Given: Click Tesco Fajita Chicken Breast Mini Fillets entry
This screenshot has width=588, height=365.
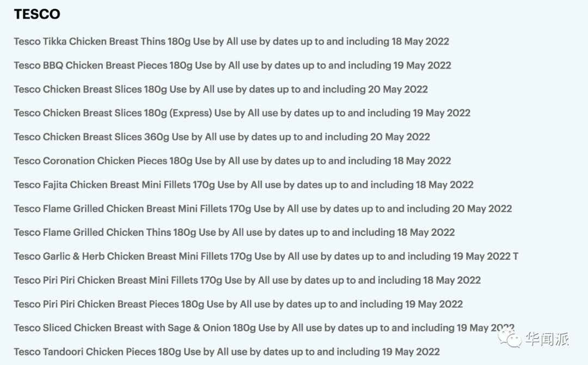Looking at the screenshot, I should (x=244, y=185).
